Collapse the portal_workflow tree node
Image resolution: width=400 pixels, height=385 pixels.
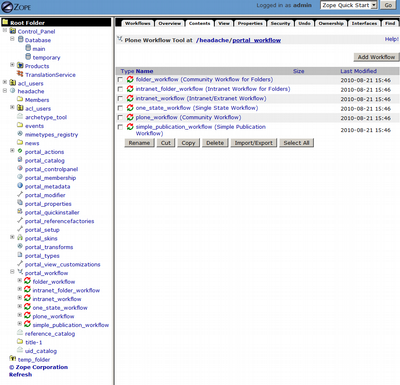click(x=12, y=272)
